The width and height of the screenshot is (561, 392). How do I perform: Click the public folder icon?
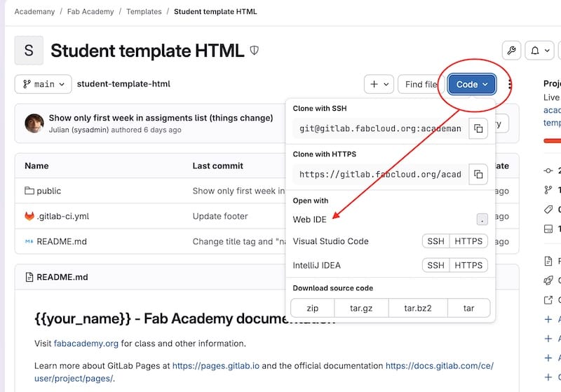click(29, 191)
